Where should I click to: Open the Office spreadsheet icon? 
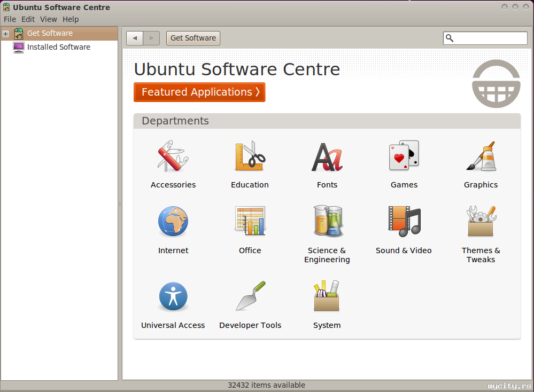(x=250, y=221)
